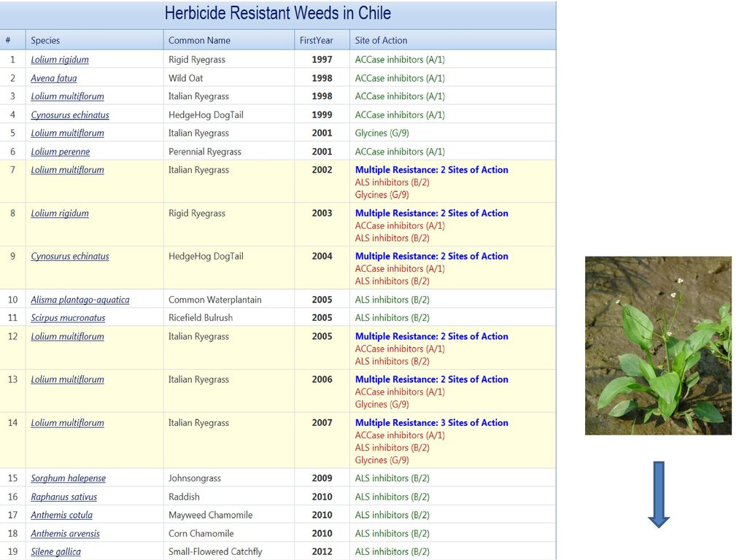Open the Lolium perenne species link

click(x=61, y=152)
